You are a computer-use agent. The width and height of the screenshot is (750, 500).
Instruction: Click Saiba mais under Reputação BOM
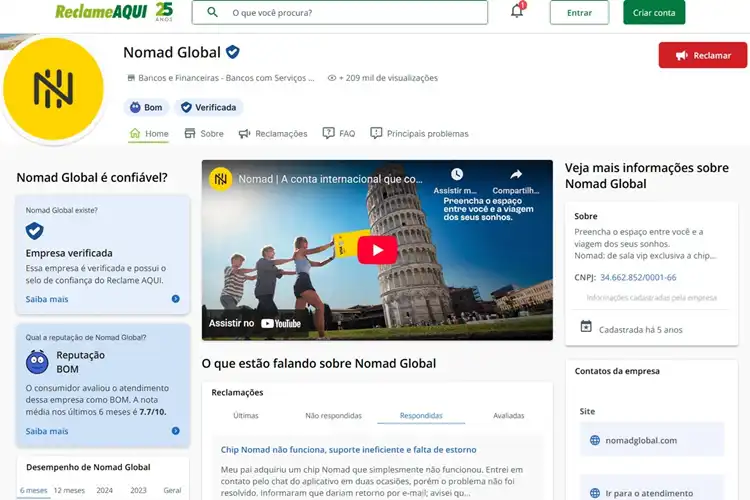coord(47,431)
